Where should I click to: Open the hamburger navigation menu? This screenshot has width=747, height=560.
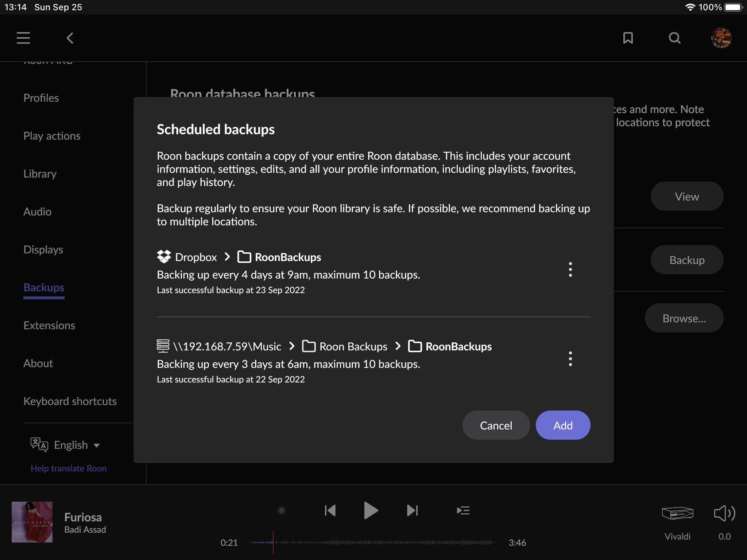(x=23, y=38)
